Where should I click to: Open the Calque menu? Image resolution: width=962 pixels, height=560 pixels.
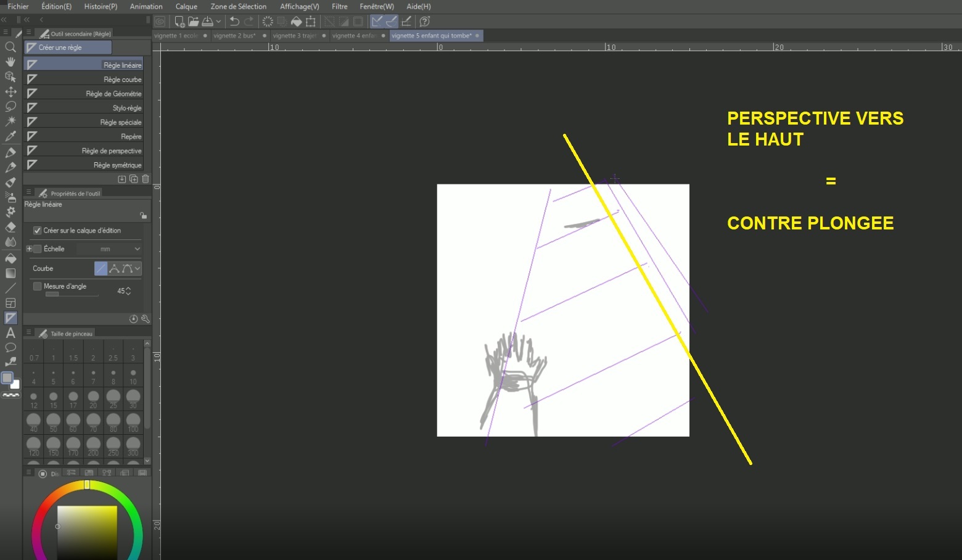coord(186,6)
